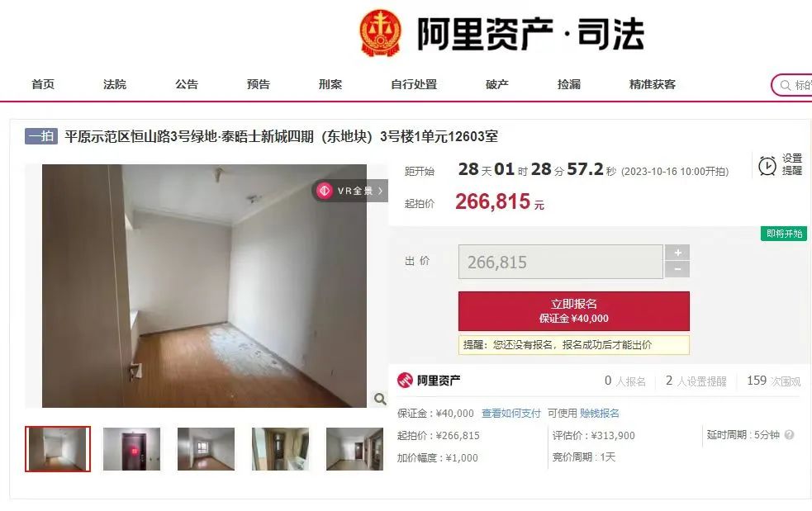This screenshot has width=812, height=511.
Task: Open the 法院 navigation tab
Action: tap(115, 84)
